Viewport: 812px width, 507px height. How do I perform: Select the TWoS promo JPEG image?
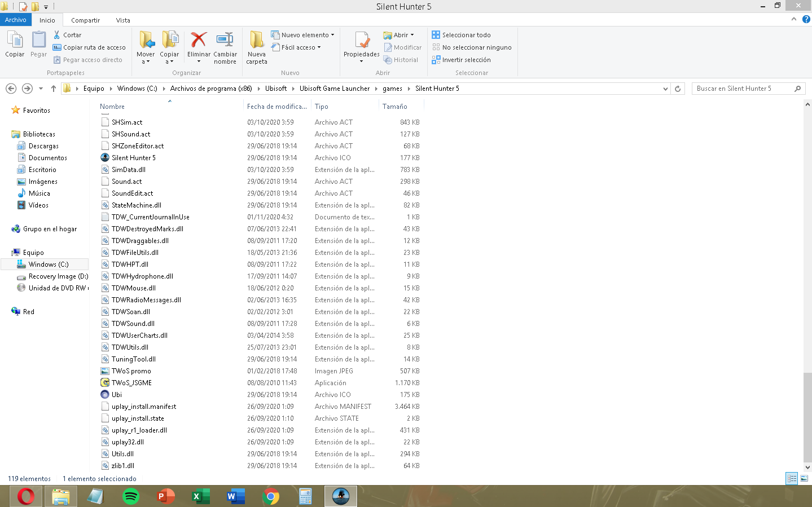pos(126,371)
